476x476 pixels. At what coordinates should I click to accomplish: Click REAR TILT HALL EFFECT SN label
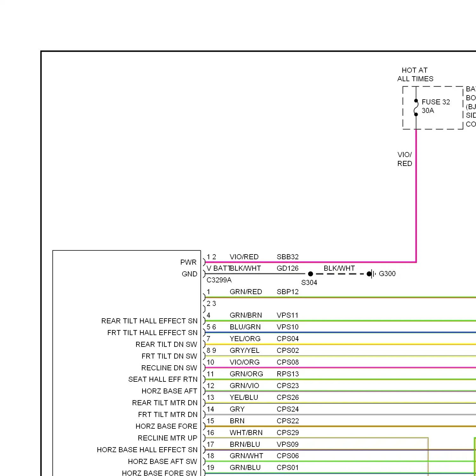149,321
